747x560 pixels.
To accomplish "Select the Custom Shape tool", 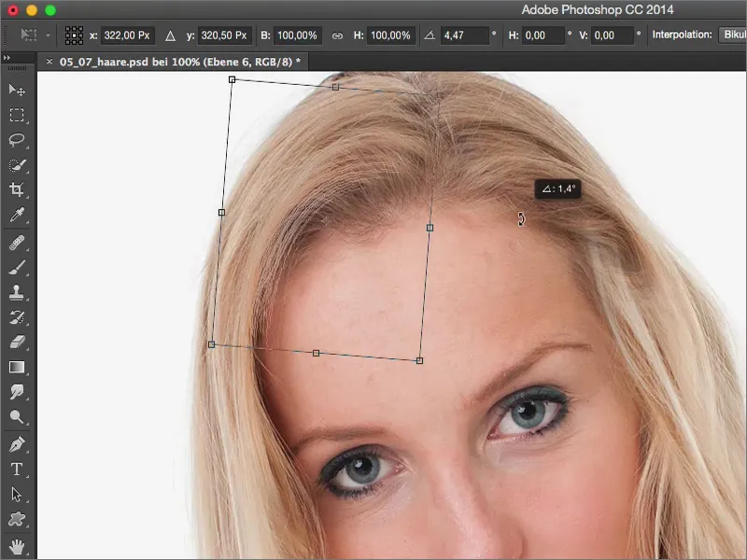I will tap(17, 519).
